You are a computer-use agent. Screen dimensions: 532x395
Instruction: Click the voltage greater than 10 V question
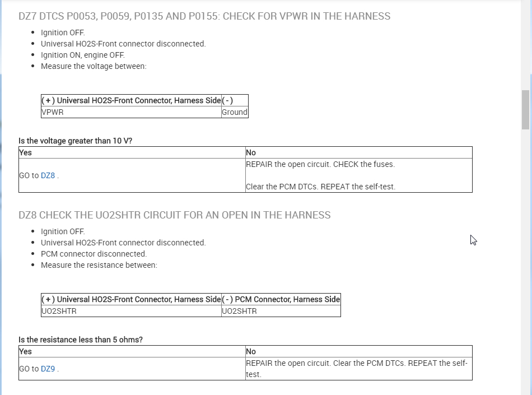75,141
